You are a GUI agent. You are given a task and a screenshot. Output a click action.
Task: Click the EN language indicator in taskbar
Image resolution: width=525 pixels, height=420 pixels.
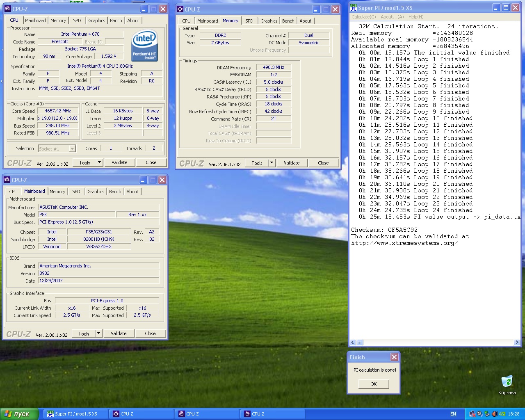(453, 414)
